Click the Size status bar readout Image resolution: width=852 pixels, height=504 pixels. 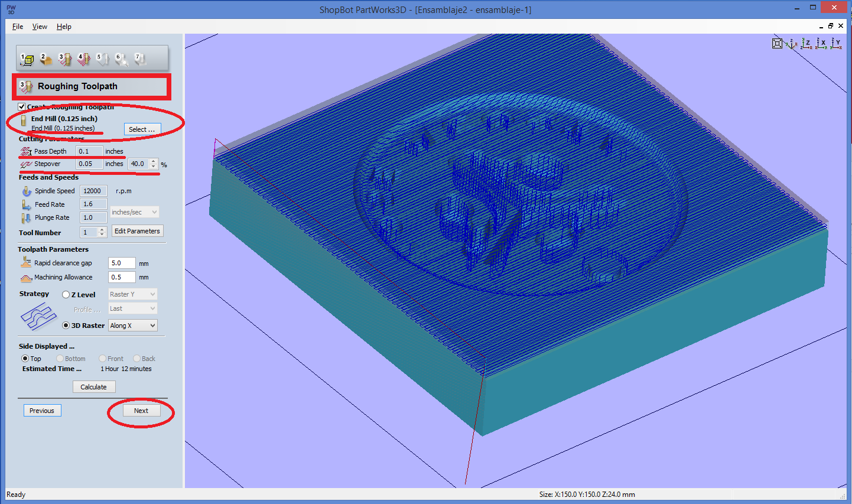pyautogui.click(x=587, y=495)
